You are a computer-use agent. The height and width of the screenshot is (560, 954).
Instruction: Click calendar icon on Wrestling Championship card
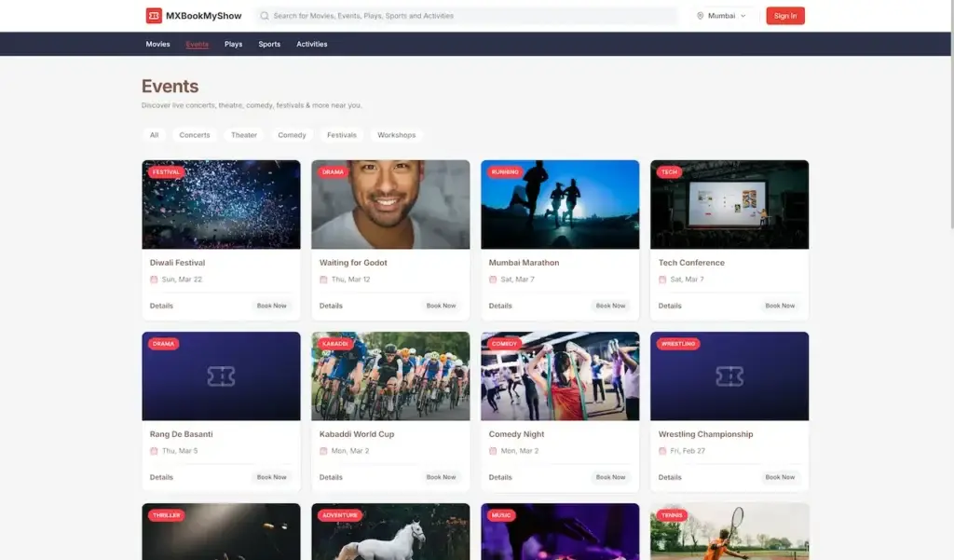click(x=662, y=451)
